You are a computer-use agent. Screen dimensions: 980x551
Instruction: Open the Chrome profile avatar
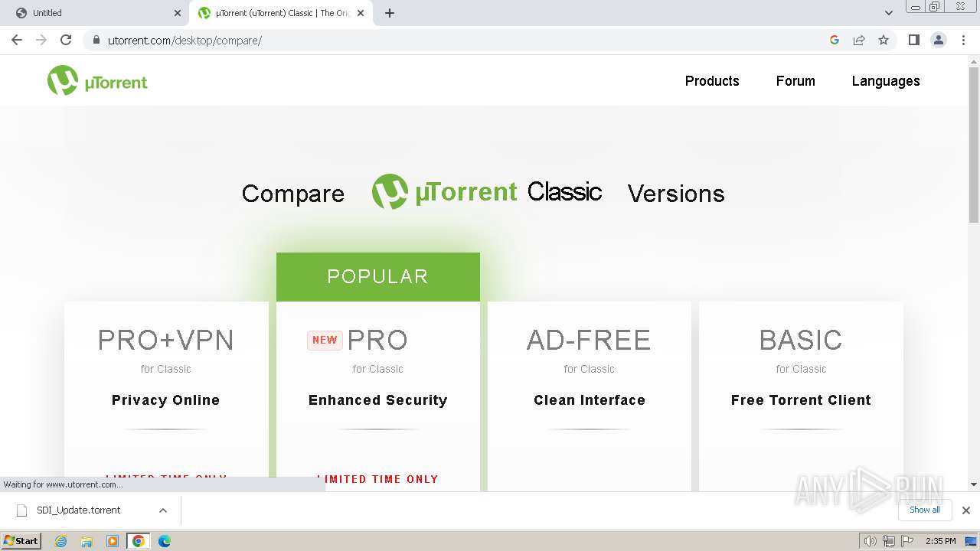[x=939, y=40]
